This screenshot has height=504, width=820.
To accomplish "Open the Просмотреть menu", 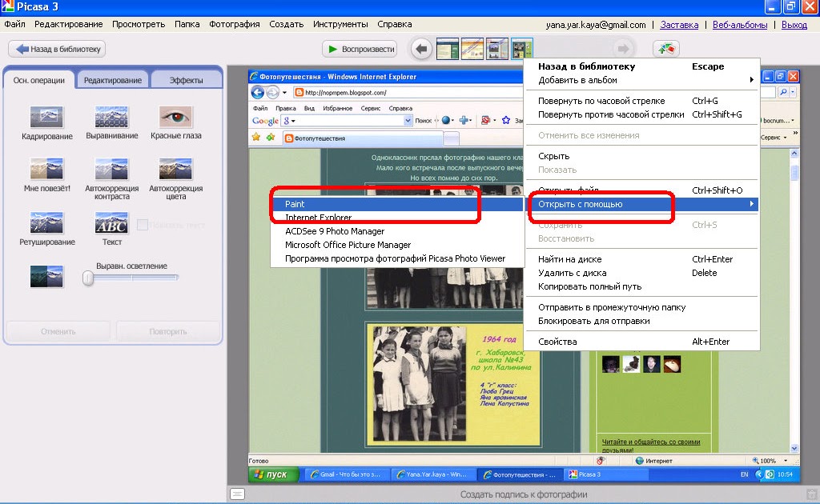I will [139, 24].
